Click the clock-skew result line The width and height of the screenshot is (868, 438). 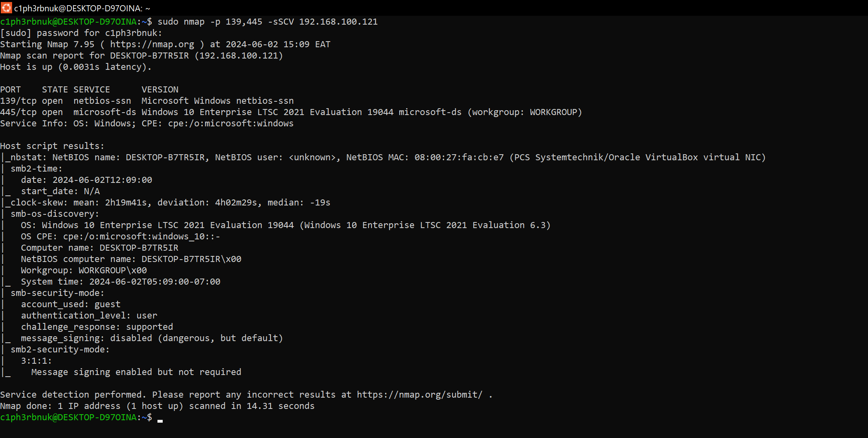point(170,203)
